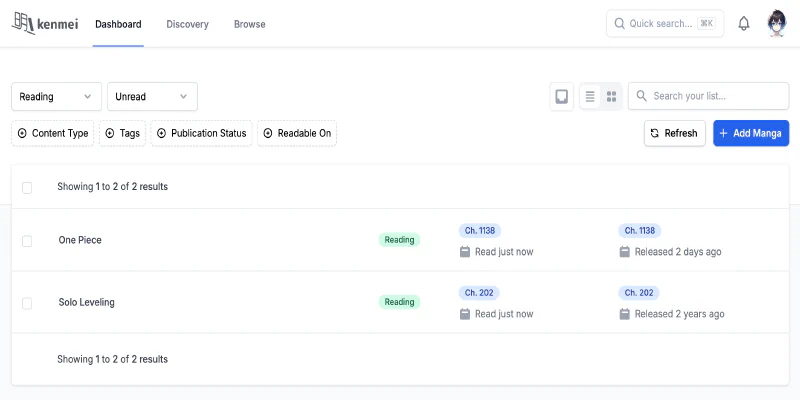This screenshot has height=400, width=800.
Task: Check the Solo Leveling row checkbox
Action: (27, 303)
